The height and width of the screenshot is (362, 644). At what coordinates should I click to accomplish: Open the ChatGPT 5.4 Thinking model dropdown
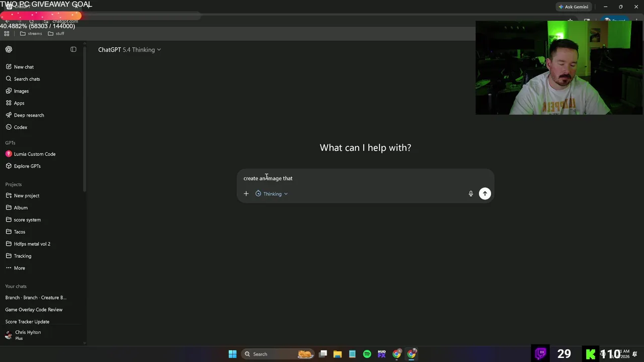[x=129, y=50]
